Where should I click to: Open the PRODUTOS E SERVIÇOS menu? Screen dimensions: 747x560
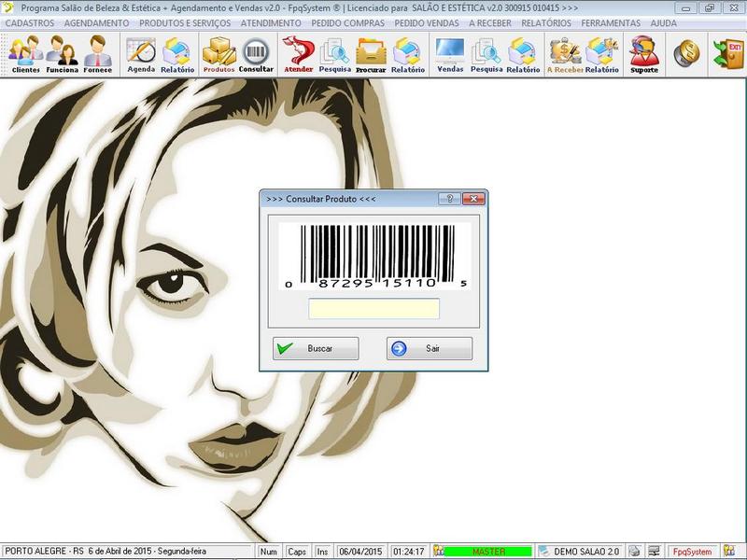point(185,22)
